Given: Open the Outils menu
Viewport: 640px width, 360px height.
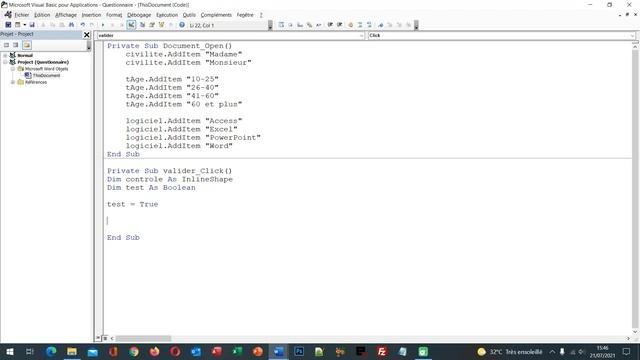Looking at the screenshot, I should pyautogui.click(x=189, y=15).
